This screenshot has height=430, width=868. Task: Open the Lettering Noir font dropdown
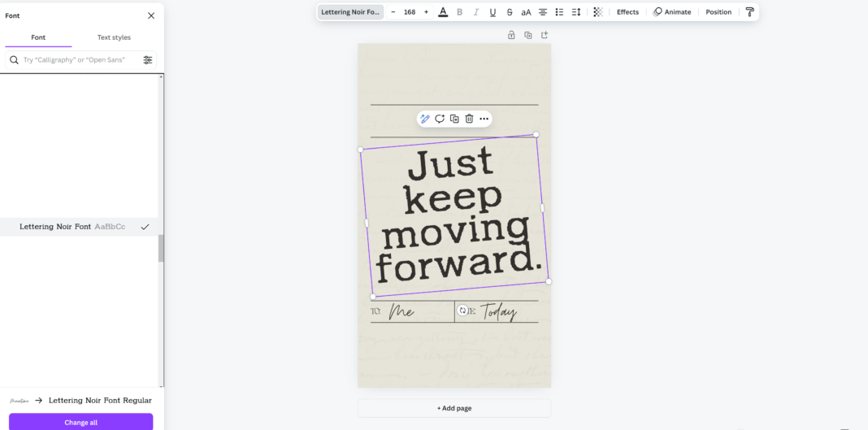(350, 12)
